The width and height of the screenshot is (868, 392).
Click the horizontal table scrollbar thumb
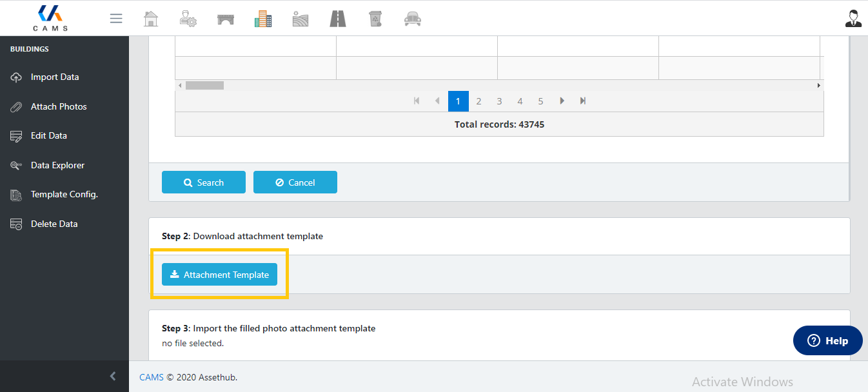pos(204,85)
